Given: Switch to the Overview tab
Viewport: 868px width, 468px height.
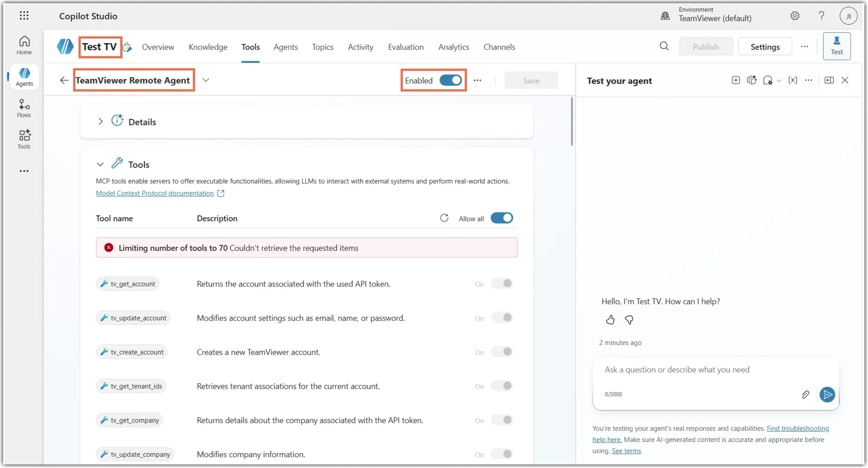Looking at the screenshot, I should pos(158,47).
